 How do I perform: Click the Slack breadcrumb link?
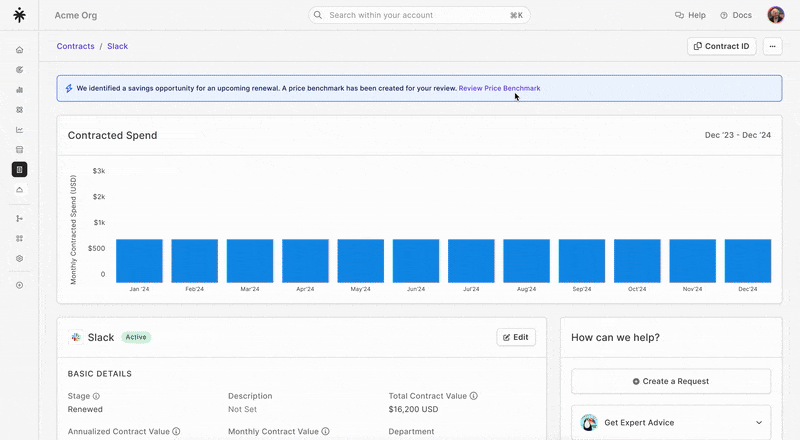[x=117, y=46]
